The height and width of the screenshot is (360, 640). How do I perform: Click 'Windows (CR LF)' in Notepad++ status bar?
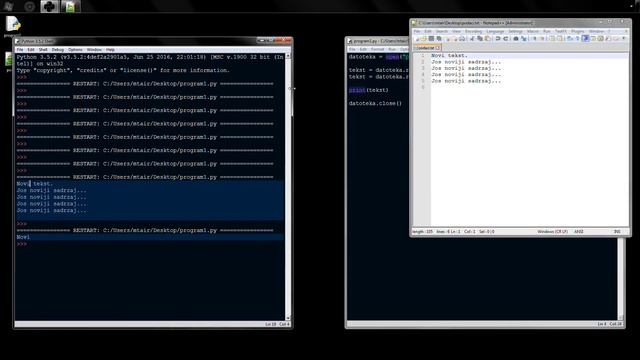[x=552, y=231]
